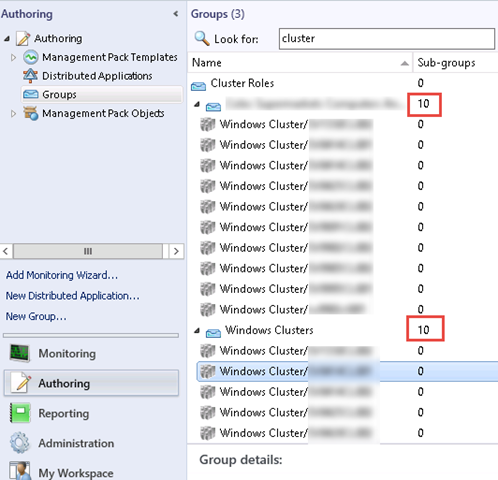Image resolution: width=498 pixels, height=480 pixels.
Task: Expand the Management Pack Templates node
Action: pos(13,58)
